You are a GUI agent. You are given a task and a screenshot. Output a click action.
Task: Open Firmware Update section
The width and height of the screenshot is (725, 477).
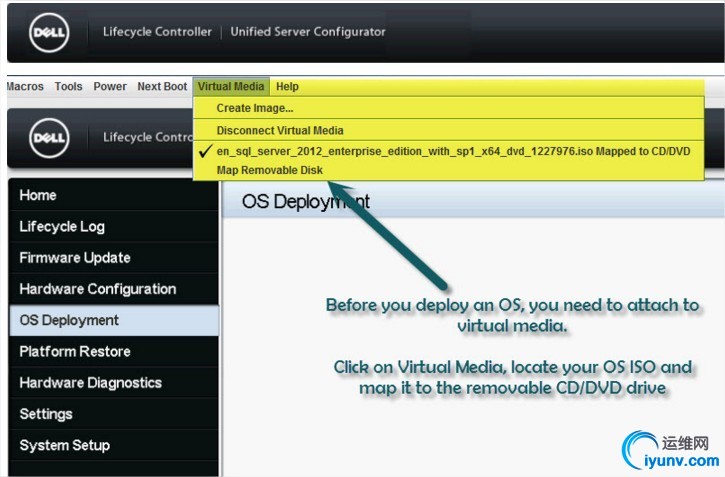pyautogui.click(x=113, y=257)
